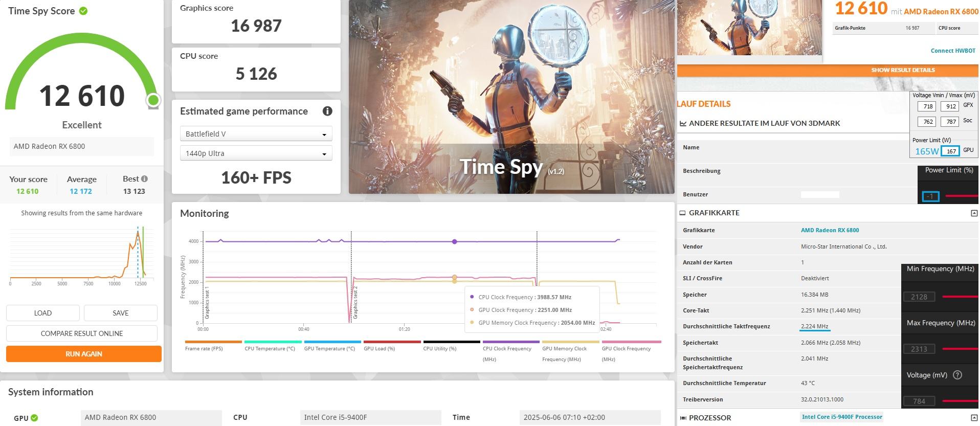
Task: Click Best score value 13 123
Action: 134,191
